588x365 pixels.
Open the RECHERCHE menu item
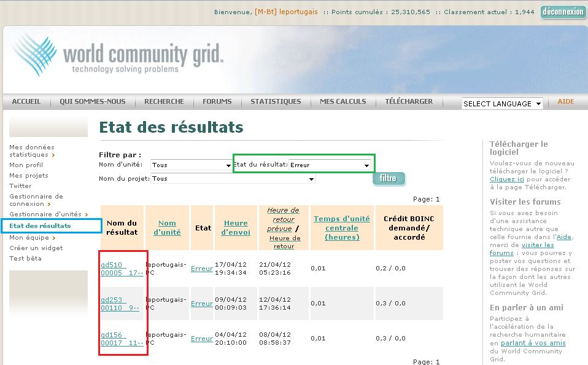point(164,101)
